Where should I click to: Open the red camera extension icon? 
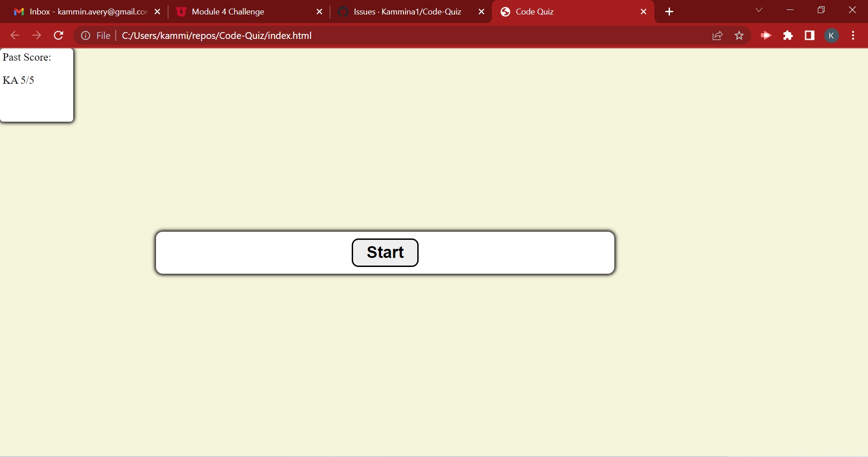(x=766, y=36)
